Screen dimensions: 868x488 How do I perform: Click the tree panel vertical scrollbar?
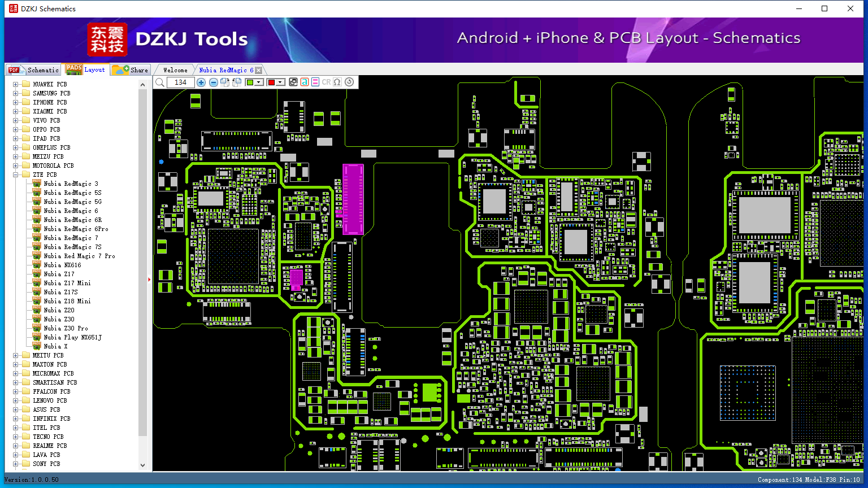[x=143, y=273]
